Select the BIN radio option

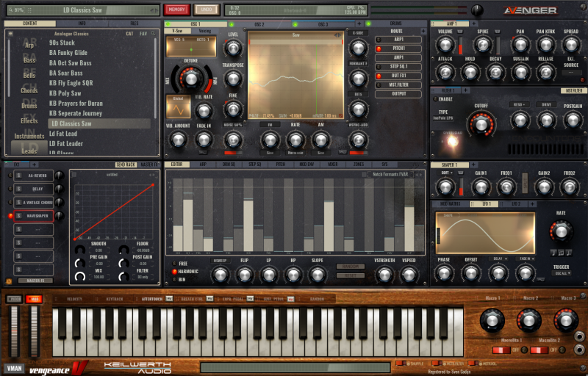pyautogui.click(x=174, y=279)
